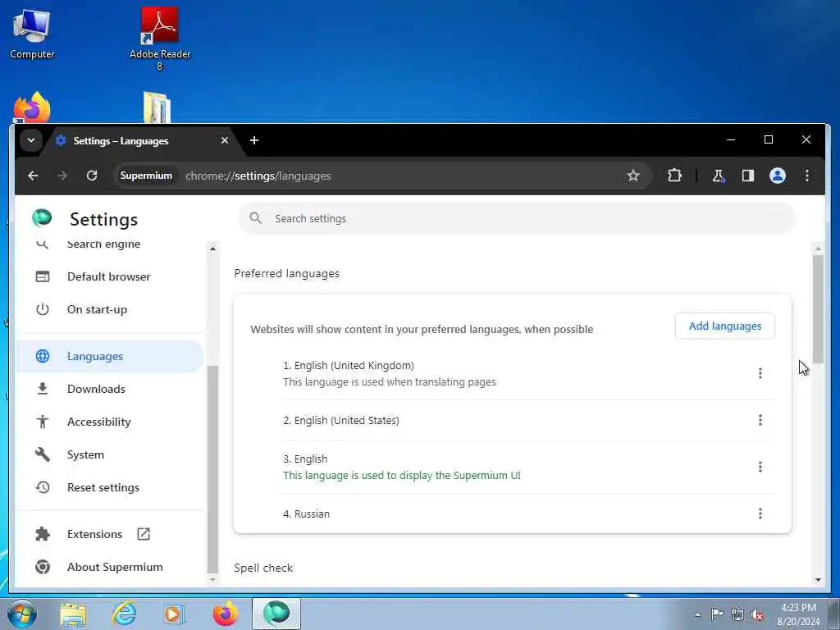
Task: Click the main page scroll down arrow
Action: tap(818, 580)
